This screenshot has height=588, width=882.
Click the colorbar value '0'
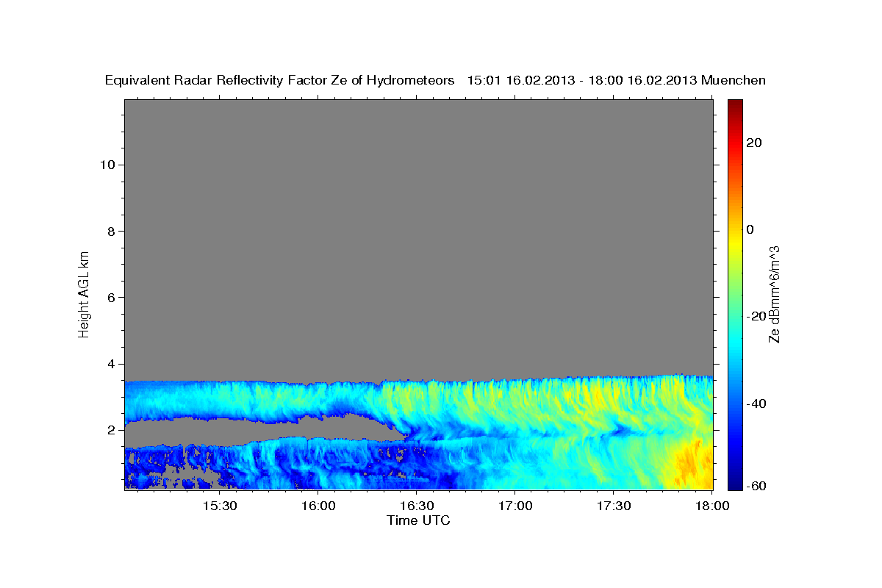[751, 229]
